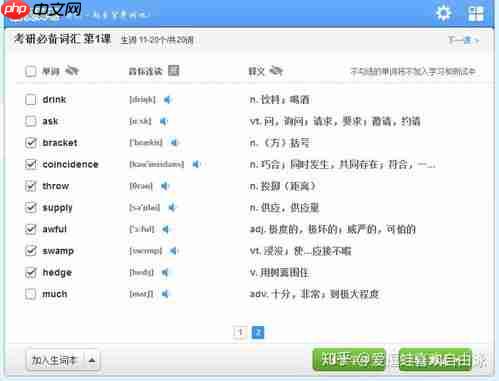Toggle the phonetics column icon
Image resolution: width=499 pixels, height=381 pixels.
coord(173,71)
